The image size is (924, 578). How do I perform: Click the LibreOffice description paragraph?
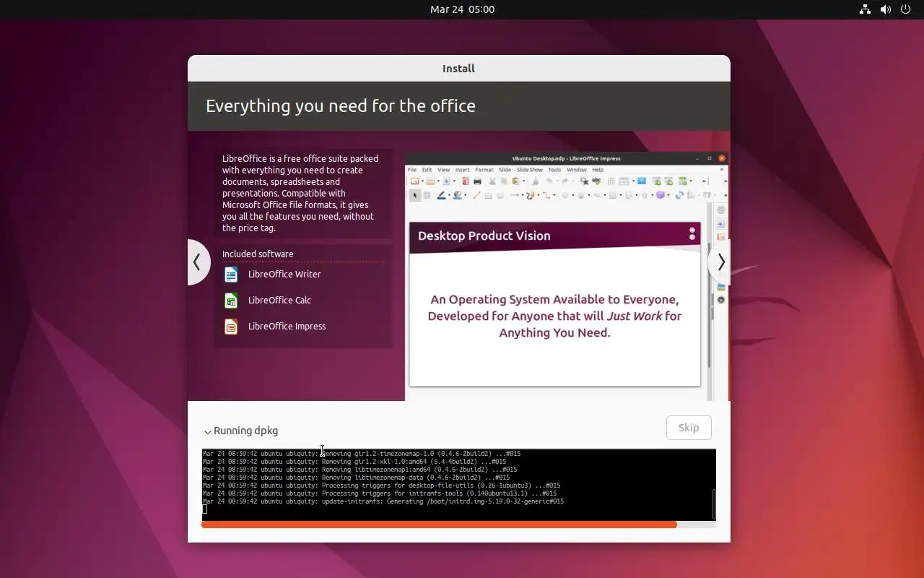click(300, 194)
